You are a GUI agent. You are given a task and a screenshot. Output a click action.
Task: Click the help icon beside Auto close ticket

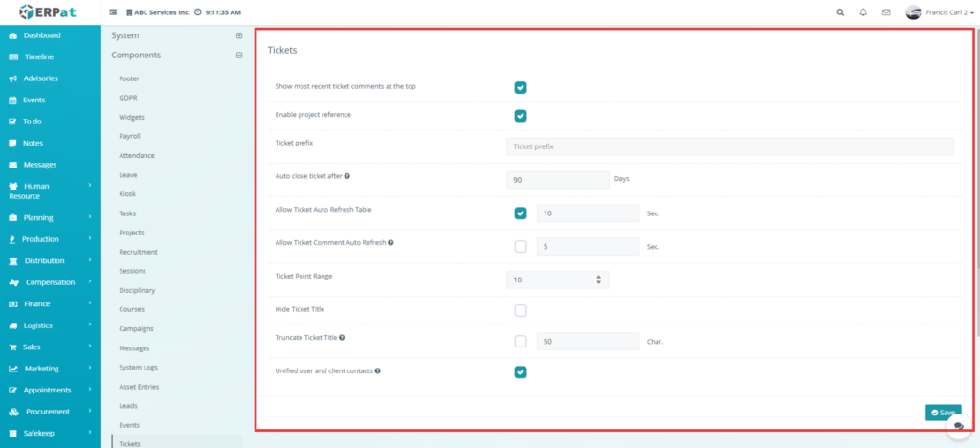tap(346, 176)
